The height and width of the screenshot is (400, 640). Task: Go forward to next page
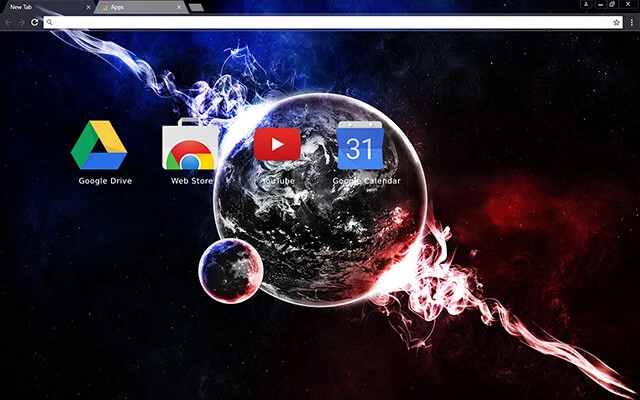tap(21, 22)
